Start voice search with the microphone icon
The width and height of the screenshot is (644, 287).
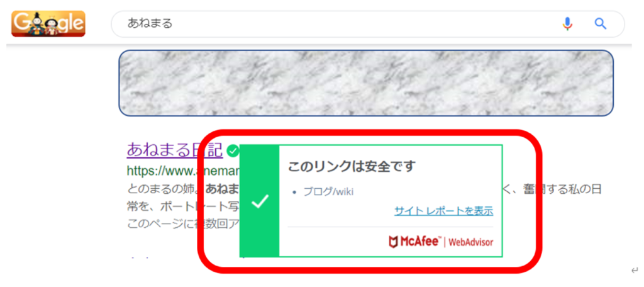(567, 24)
